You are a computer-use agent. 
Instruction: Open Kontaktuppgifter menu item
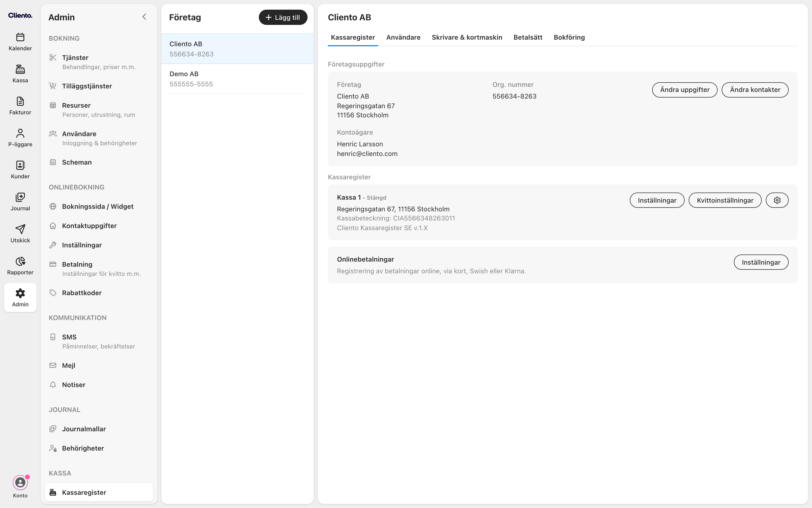click(99, 226)
